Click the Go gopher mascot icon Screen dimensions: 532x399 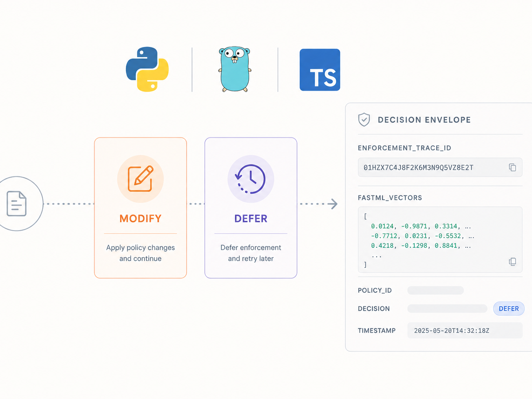pos(235,70)
